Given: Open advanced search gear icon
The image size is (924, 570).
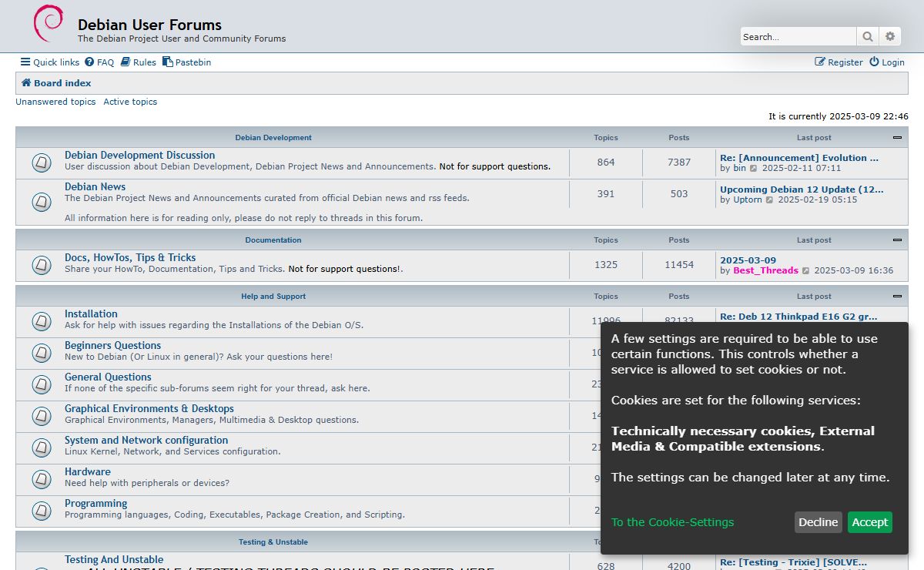Looking at the screenshot, I should [x=890, y=36].
